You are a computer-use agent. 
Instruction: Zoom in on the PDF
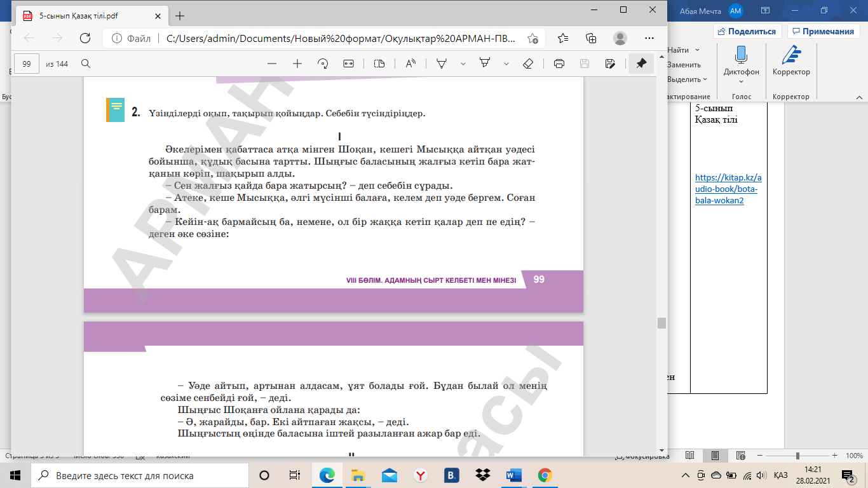[x=297, y=64]
